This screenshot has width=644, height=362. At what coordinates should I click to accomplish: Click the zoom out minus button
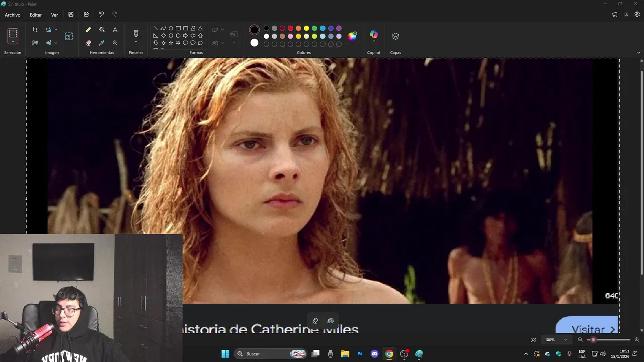[580, 340]
